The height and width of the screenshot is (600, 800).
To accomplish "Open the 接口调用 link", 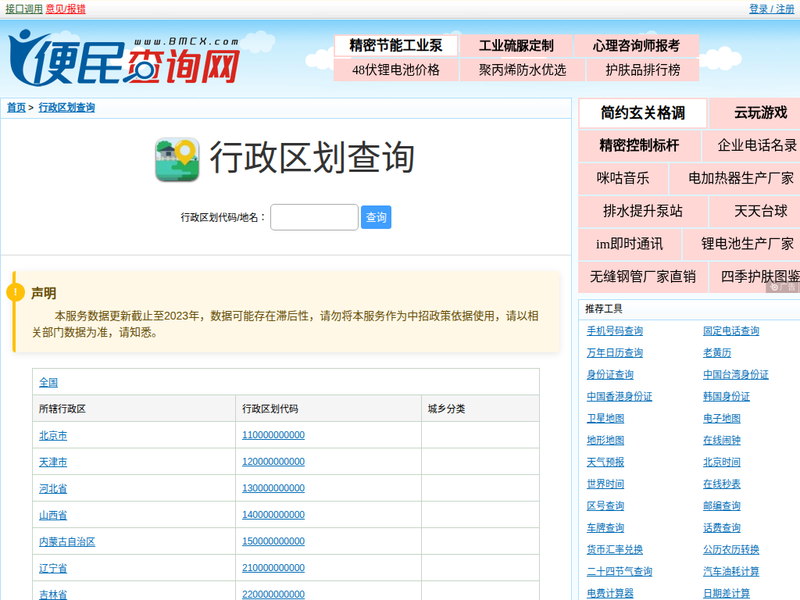I will 24,9.
